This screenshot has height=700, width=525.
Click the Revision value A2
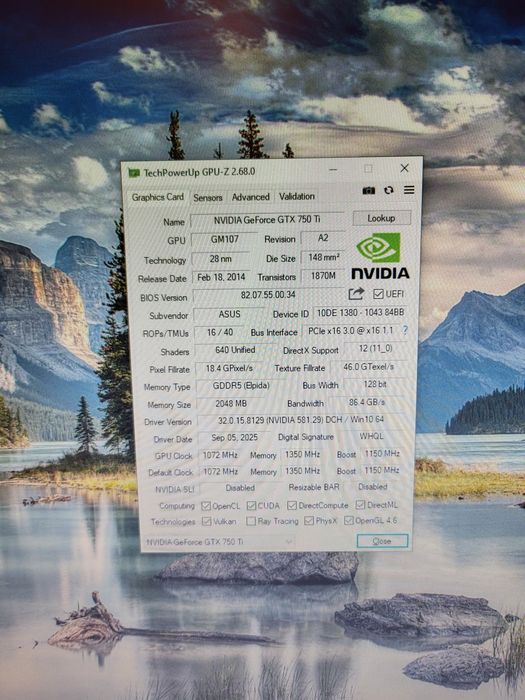[x=323, y=238]
